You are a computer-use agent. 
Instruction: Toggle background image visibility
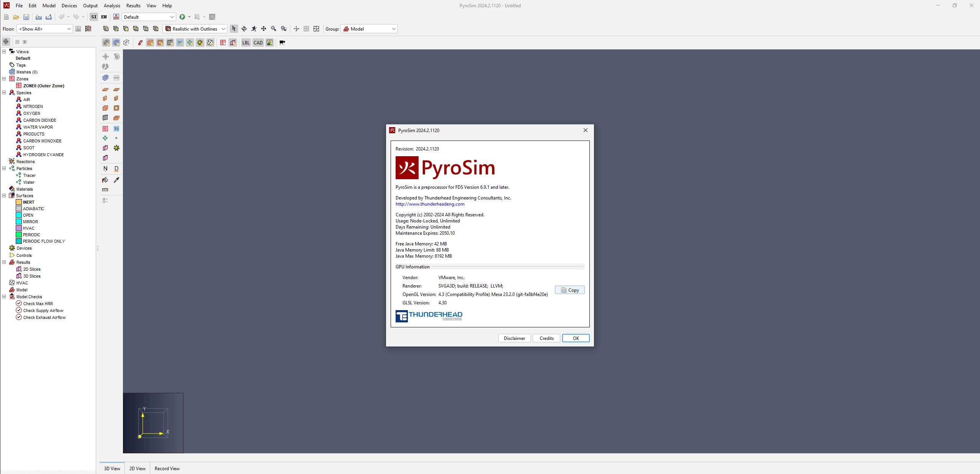[270, 42]
